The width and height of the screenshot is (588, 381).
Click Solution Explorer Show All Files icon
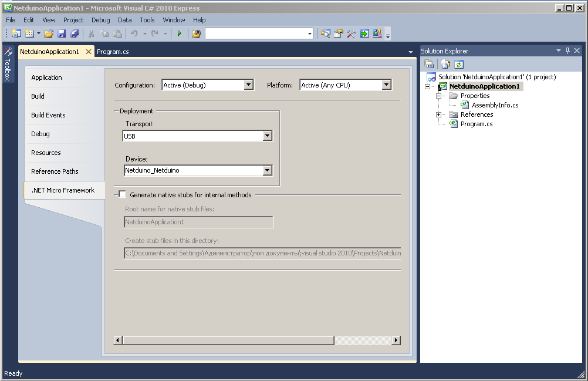click(445, 64)
